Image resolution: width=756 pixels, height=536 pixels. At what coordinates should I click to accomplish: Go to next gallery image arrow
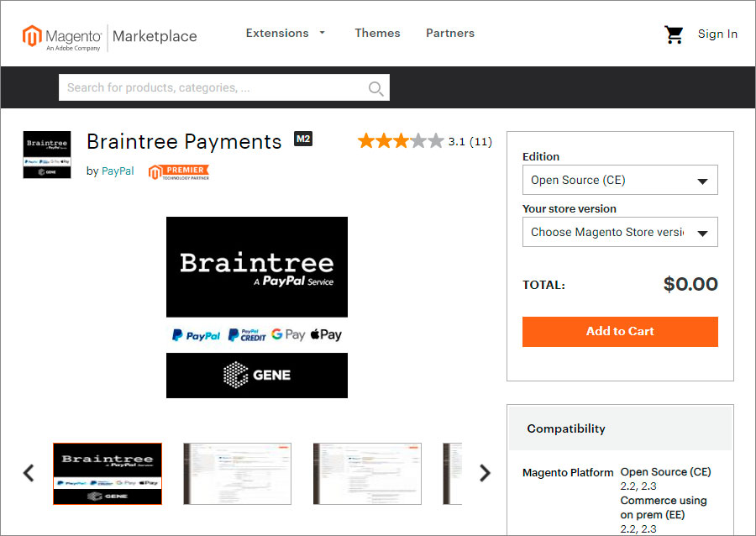(485, 473)
